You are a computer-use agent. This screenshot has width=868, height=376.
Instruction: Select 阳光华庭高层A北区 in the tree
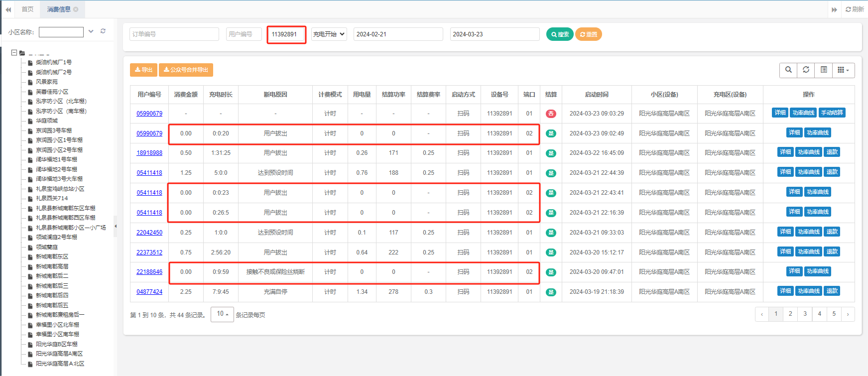click(x=60, y=364)
